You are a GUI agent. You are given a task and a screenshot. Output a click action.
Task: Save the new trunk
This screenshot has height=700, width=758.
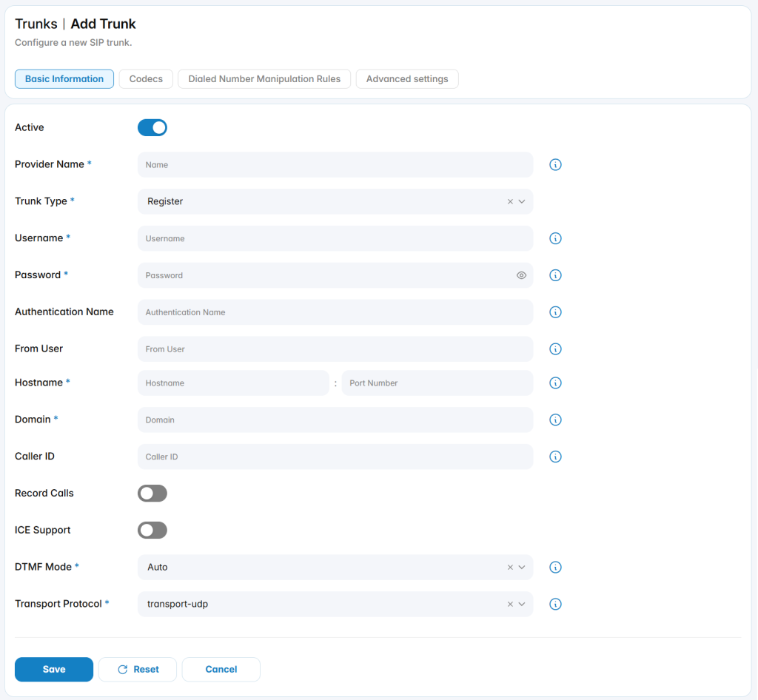pyautogui.click(x=54, y=669)
